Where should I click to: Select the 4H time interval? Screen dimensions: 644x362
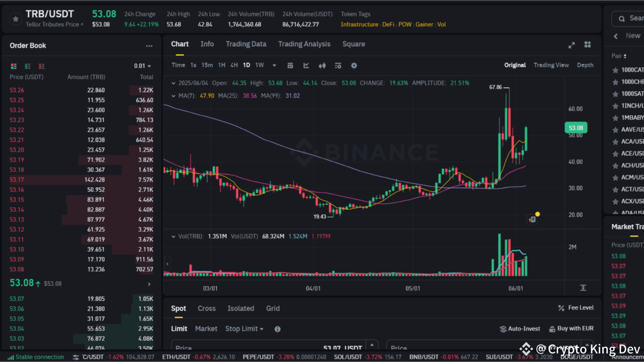click(x=234, y=65)
